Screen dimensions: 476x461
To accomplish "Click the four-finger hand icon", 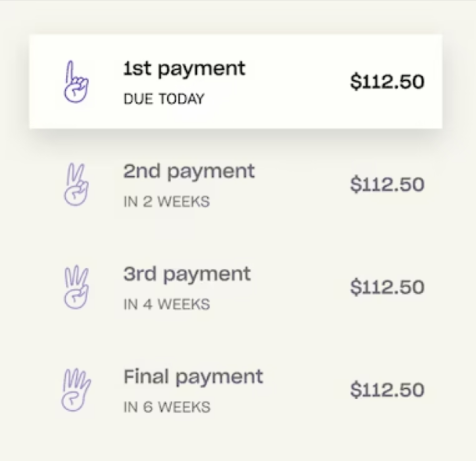I will [76, 390].
